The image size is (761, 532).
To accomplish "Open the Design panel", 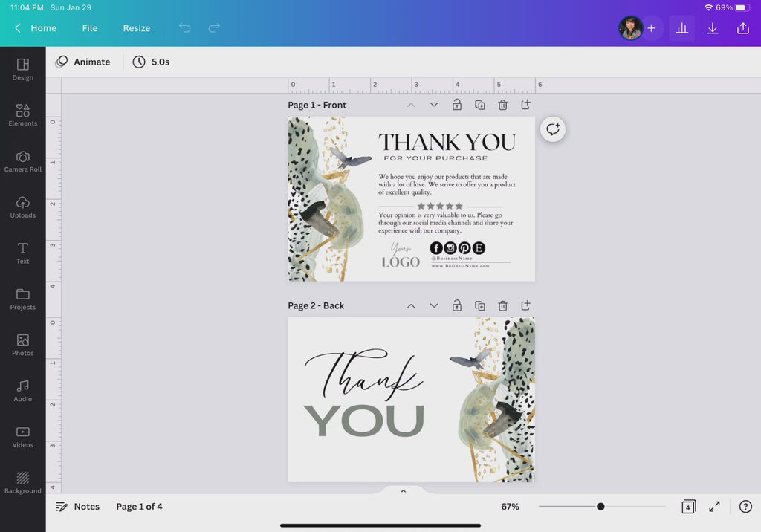I will (x=23, y=69).
